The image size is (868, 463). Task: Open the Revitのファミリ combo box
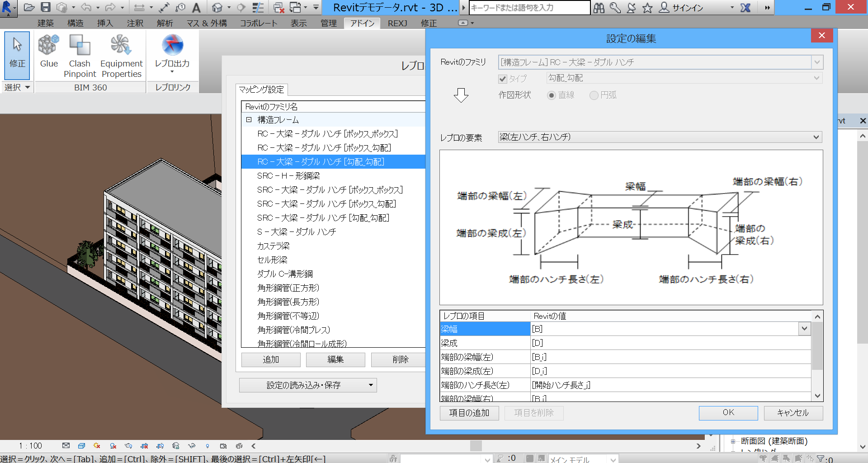(x=660, y=62)
